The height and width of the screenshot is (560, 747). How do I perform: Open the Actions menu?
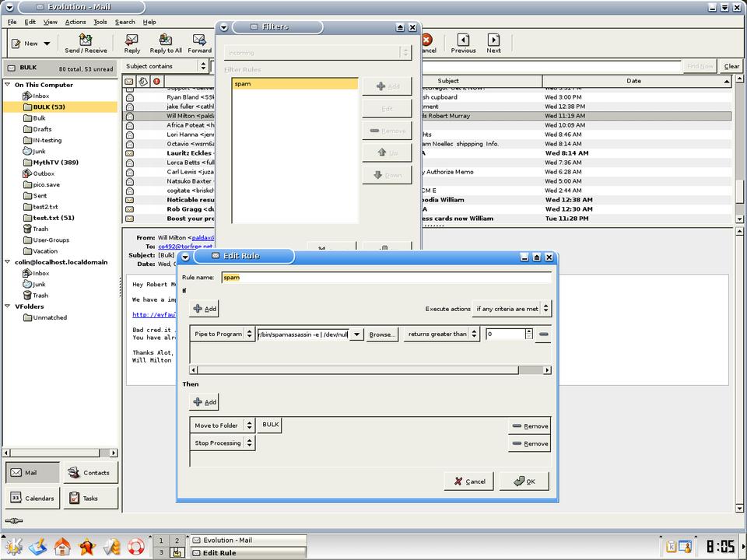click(x=75, y=22)
